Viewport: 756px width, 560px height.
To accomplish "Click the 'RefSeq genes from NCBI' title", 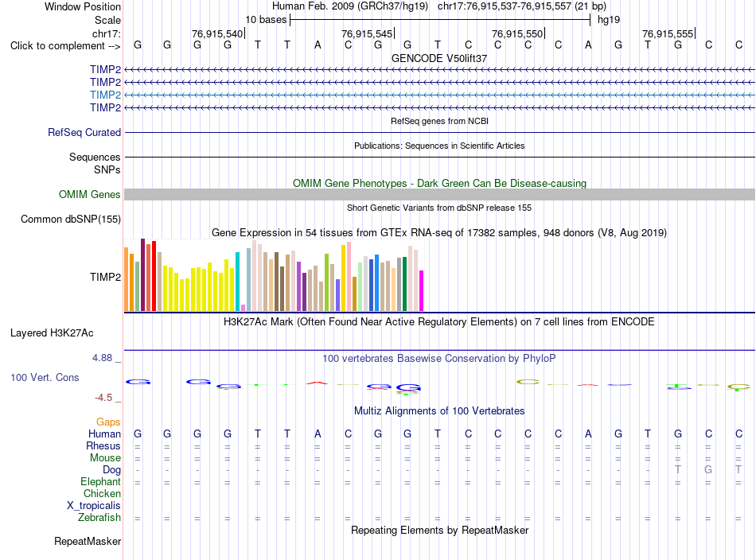I will coord(440,121).
